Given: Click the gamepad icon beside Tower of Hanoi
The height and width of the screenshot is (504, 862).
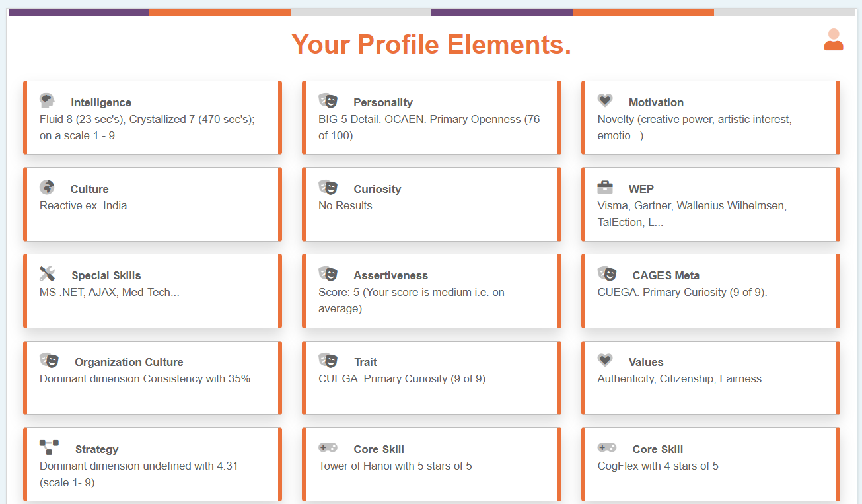Looking at the screenshot, I should pyautogui.click(x=328, y=447).
